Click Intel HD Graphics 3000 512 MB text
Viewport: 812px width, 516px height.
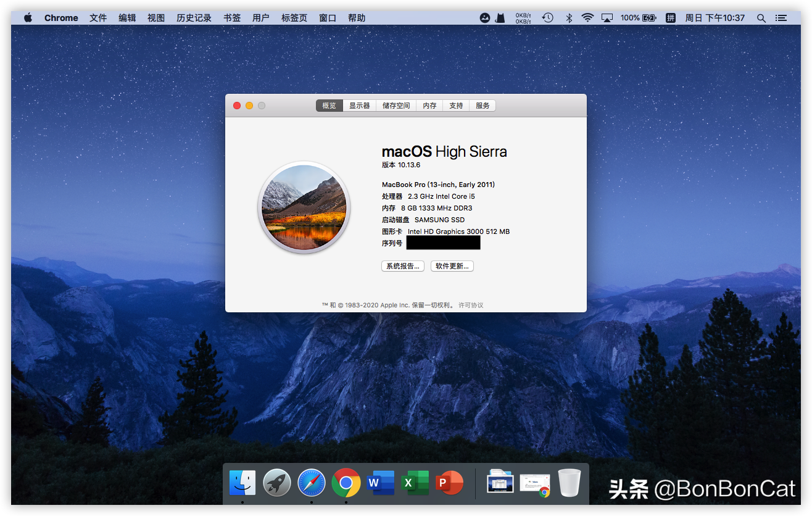pos(458,231)
